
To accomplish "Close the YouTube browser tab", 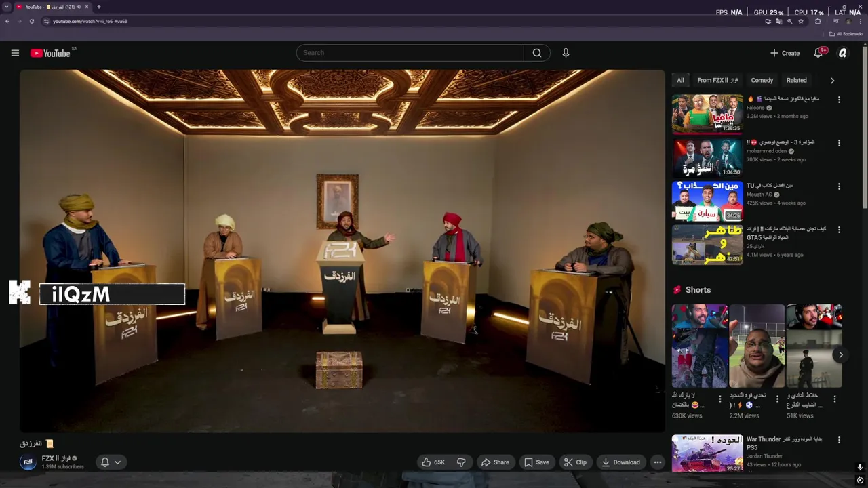I will [x=86, y=7].
